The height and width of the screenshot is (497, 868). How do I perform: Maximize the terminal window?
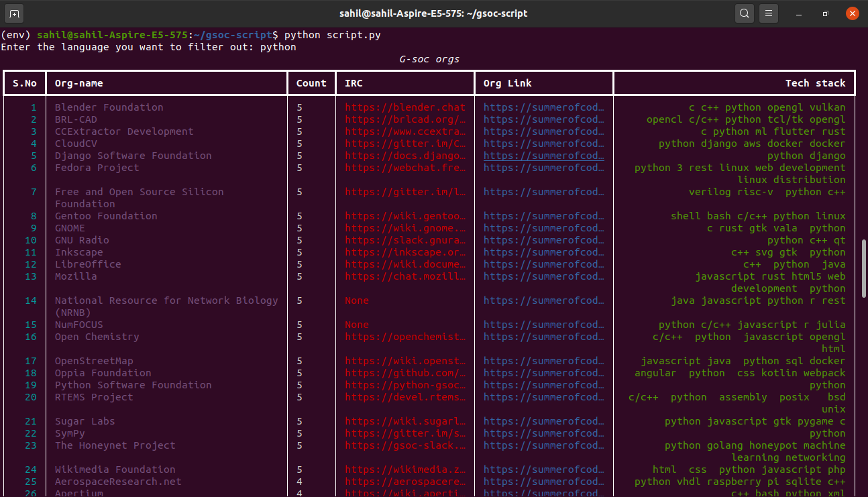(x=826, y=13)
